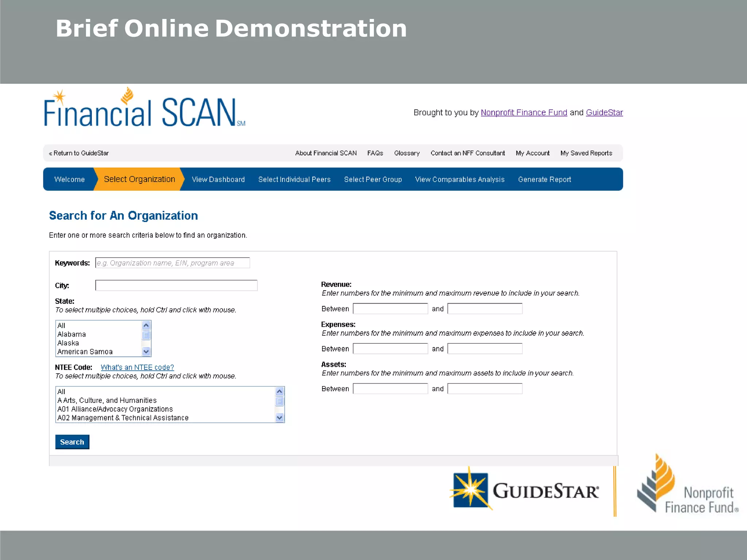Click the State: label

tap(65, 301)
